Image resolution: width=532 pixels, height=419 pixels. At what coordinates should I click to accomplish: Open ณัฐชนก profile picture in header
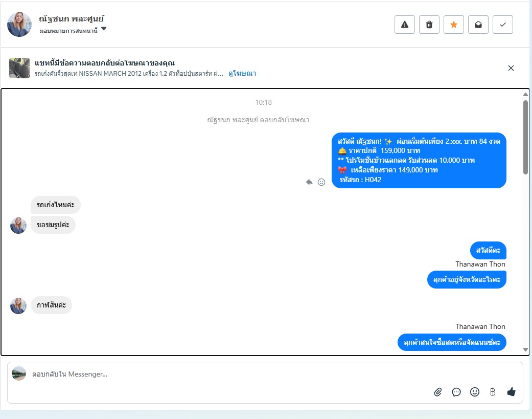click(19, 25)
